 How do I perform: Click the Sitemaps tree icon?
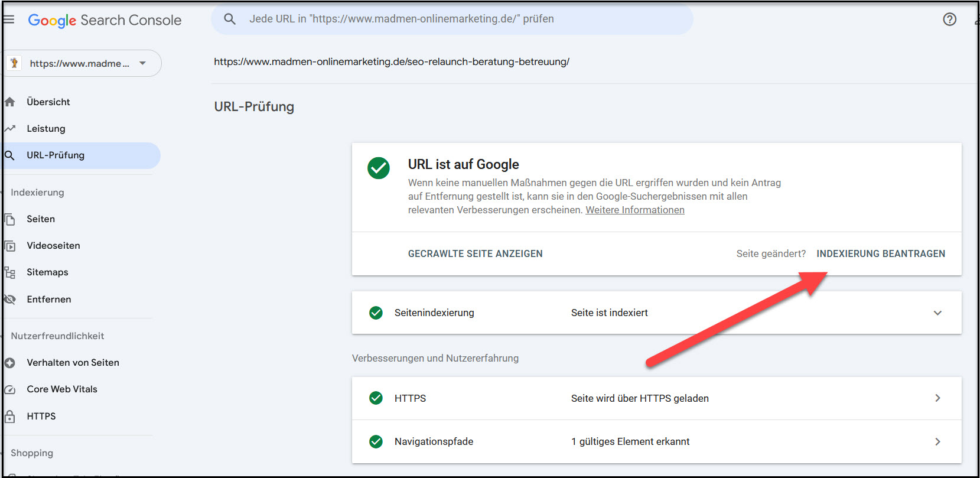(9, 272)
